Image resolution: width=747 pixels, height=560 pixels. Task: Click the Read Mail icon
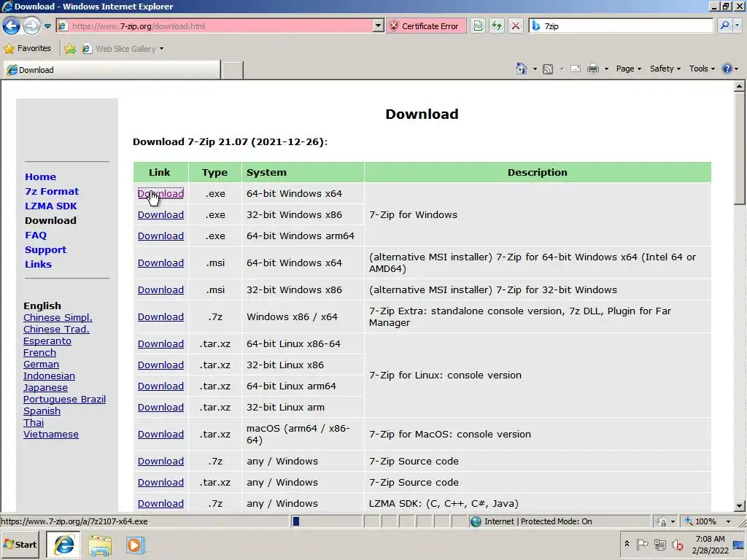point(576,69)
